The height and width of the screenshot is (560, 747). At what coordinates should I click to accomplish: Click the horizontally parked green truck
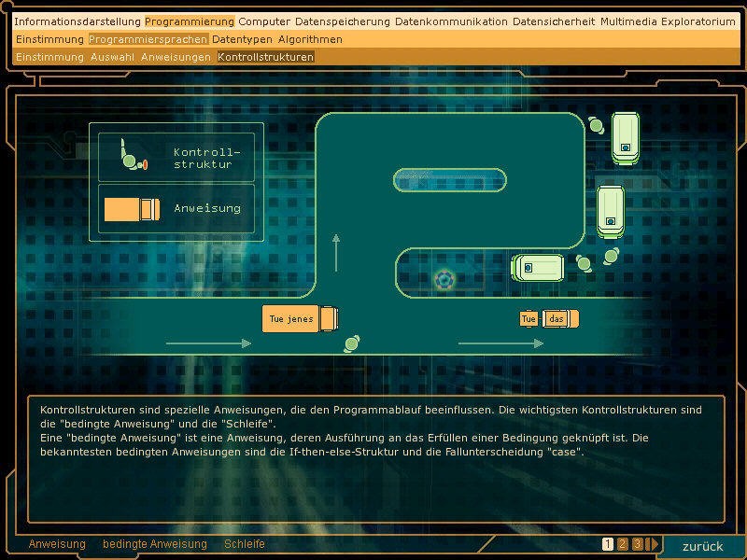pos(538,268)
